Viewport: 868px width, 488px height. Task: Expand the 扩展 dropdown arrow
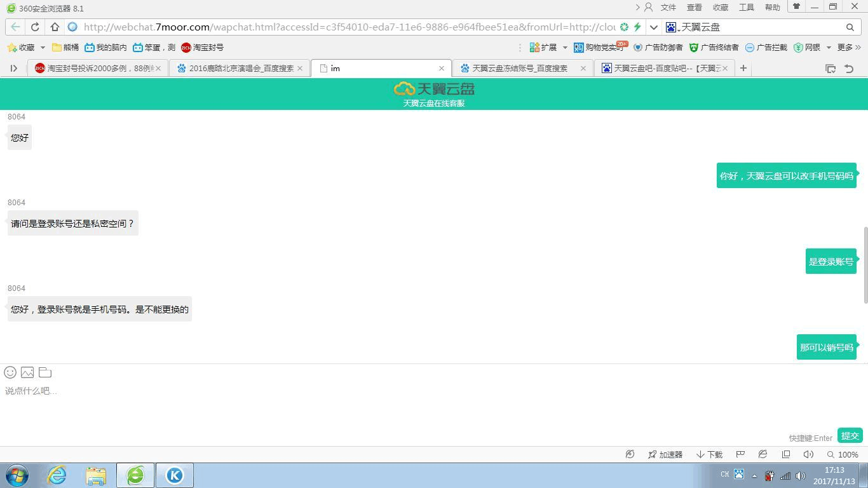point(564,48)
